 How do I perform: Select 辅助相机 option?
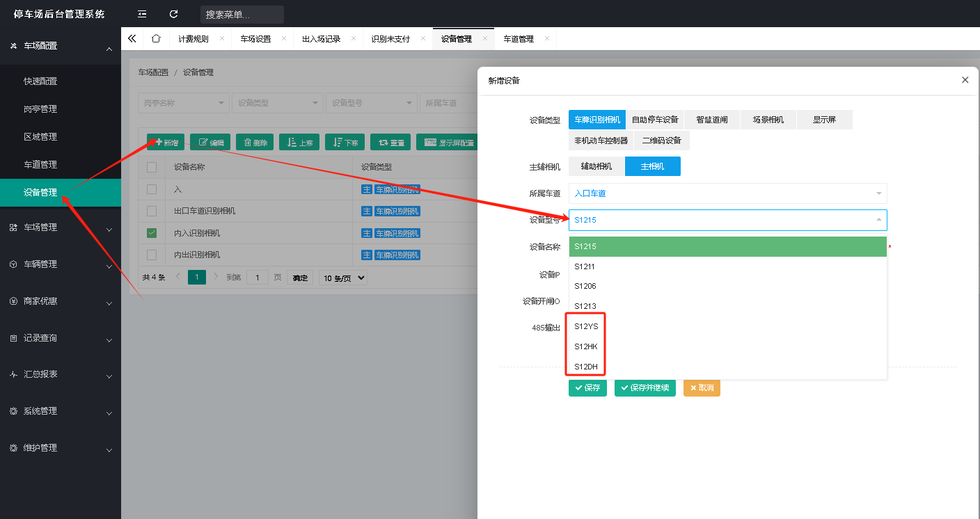pyautogui.click(x=596, y=166)
